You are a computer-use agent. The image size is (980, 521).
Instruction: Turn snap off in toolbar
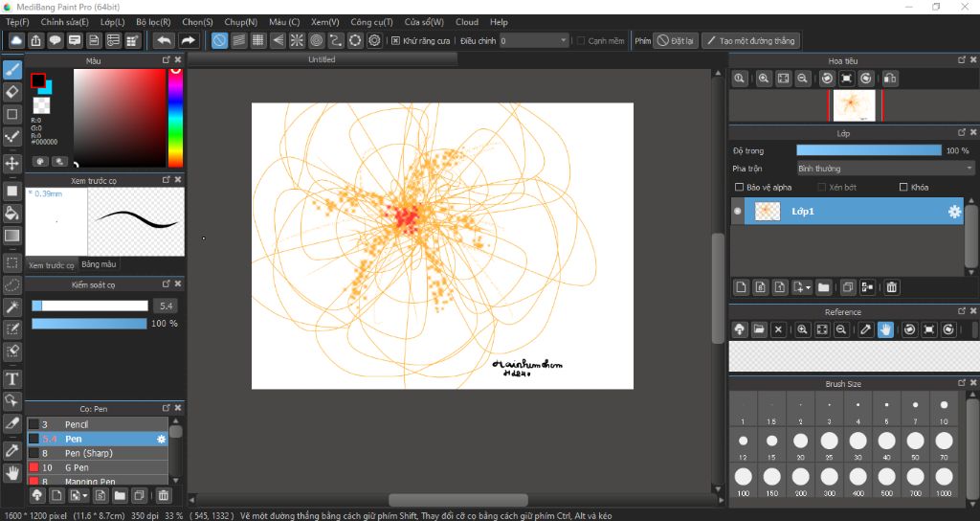tap(219, 40)
